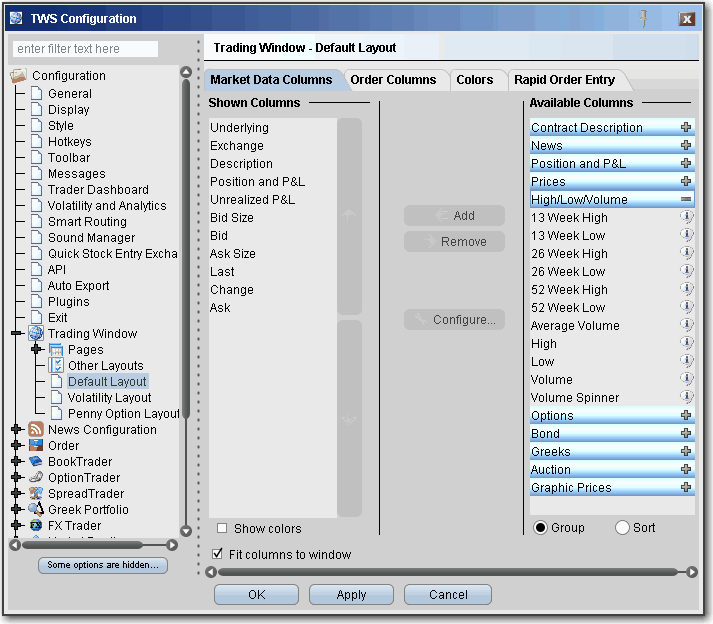Click the Other Layouts checklist icon
This screenshot has width=713, height=624.
pyautogui.click(x=56, y=365)
